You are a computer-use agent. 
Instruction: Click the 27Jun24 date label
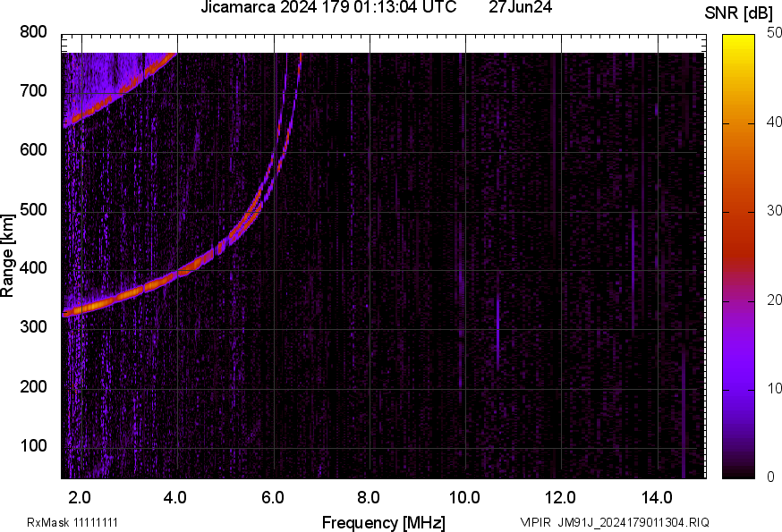(x=520, y=8)
